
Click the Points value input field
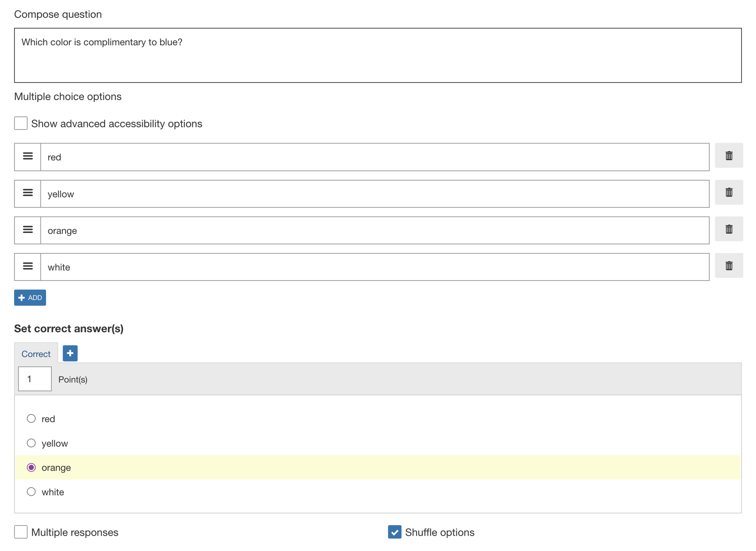point(34,379)
